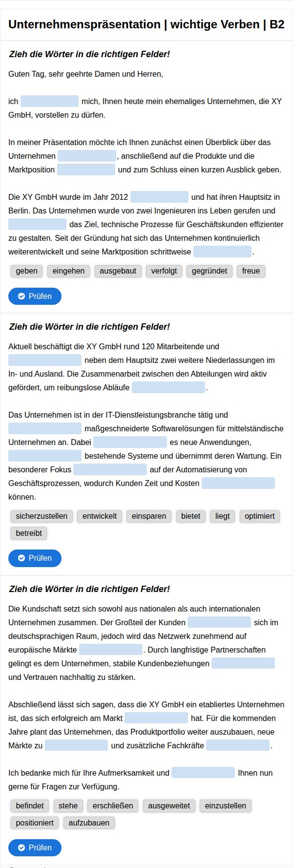Click the Prüfen button below 'aufzubauen'
The height and width of the screenshot is (868, 293).
pos(35,847)
